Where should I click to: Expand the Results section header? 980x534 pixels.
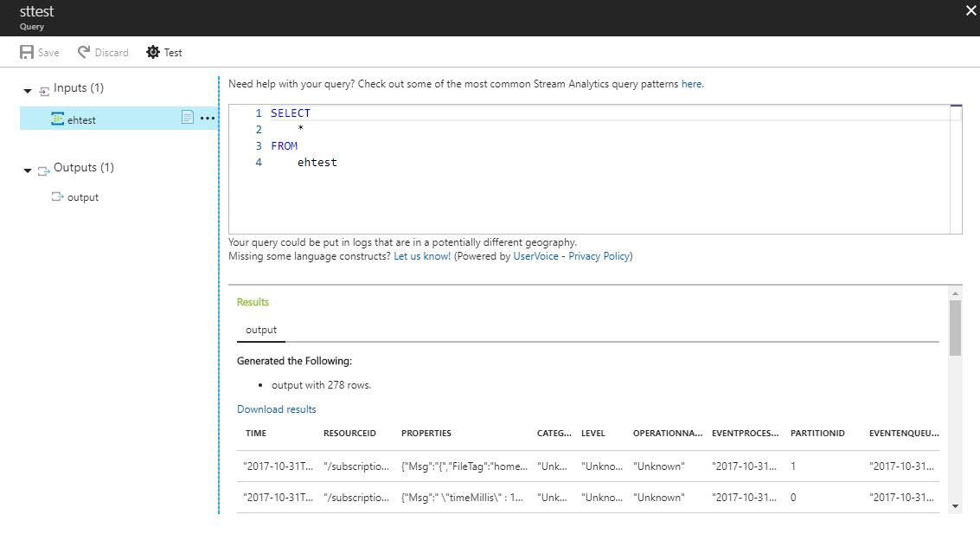coord(253,302)
